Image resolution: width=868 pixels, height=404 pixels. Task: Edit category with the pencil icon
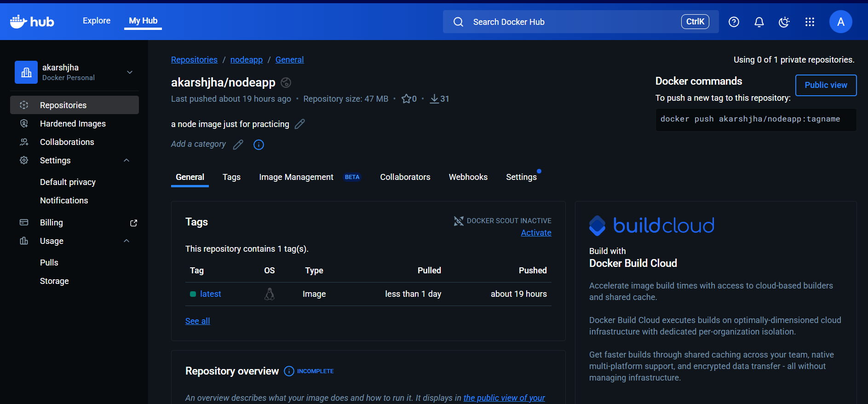click(238, 144)
